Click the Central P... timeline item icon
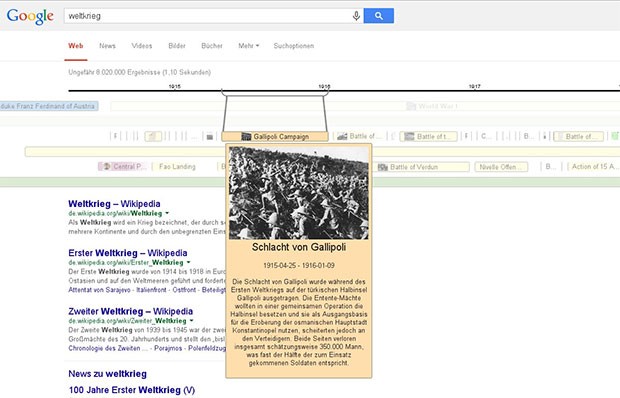The height and width of the screenshot is (398, 620). point(106,167)
